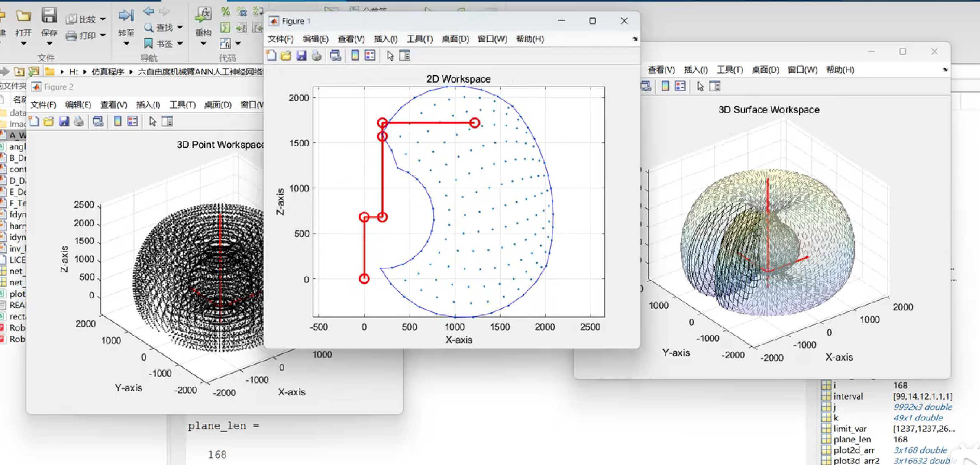Click Save Figure icon in Figure 1 toolbar
Viewport: 980px width, 465px height.
[301, 56]
